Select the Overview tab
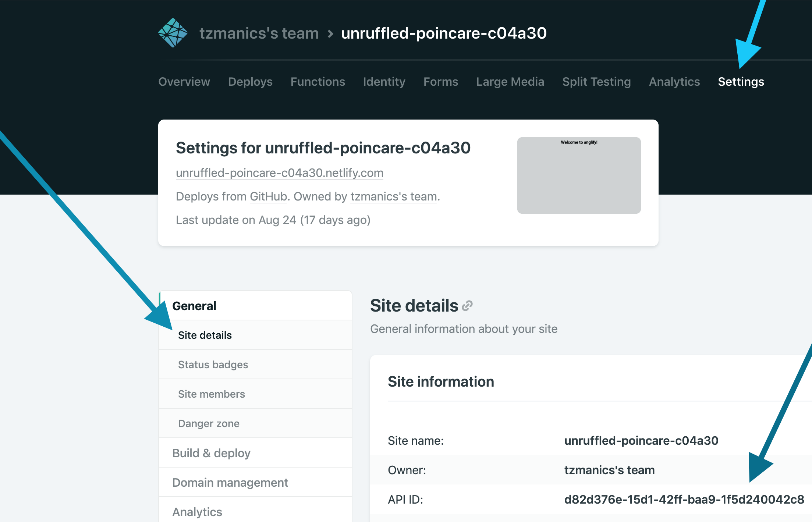Viewport: 812px width, 522px height. click(185, 82)
